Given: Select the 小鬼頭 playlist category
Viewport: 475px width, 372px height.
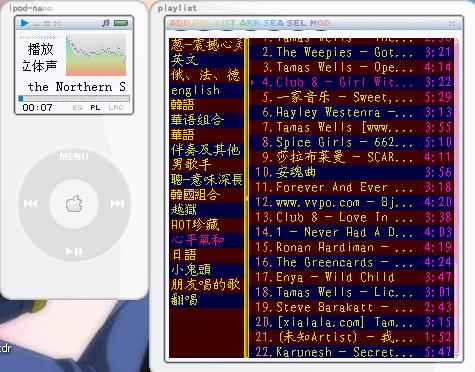Looking at the screenshot, I should (207, 270).
